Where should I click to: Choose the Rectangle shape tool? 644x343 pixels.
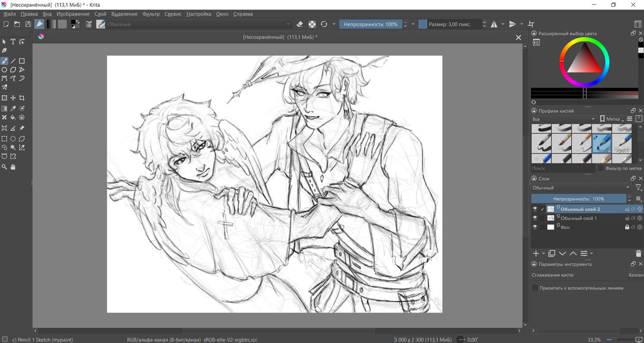(22, 61)
